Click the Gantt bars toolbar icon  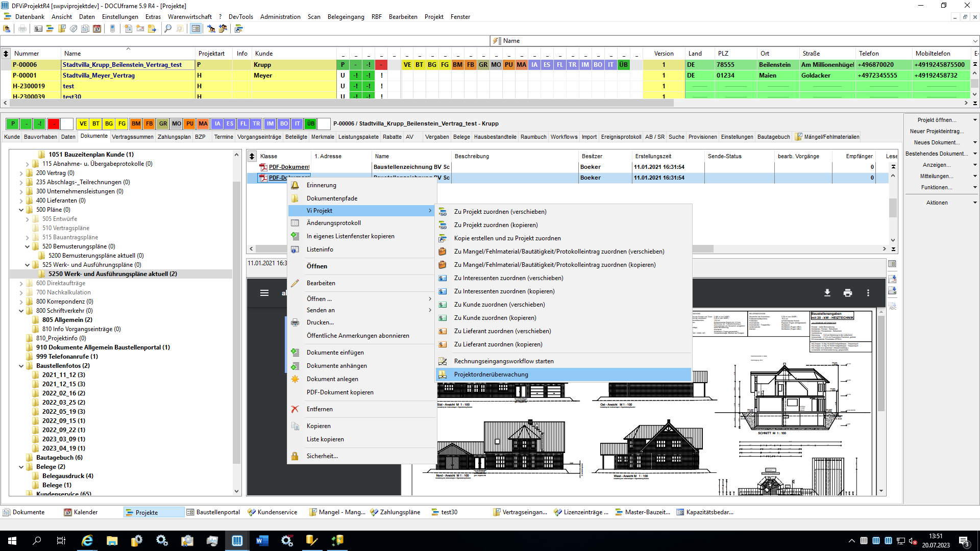click(50, 29)
